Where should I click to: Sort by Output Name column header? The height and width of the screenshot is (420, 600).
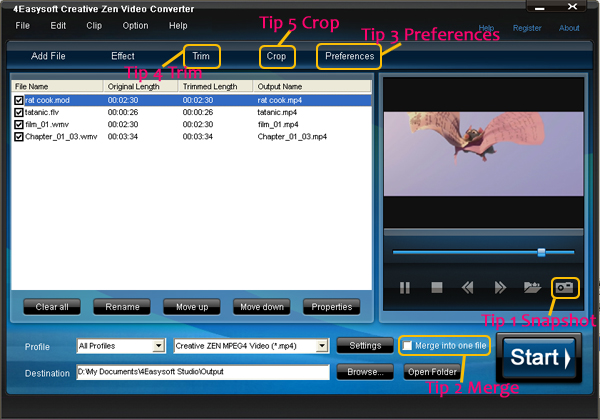[312, 86]
